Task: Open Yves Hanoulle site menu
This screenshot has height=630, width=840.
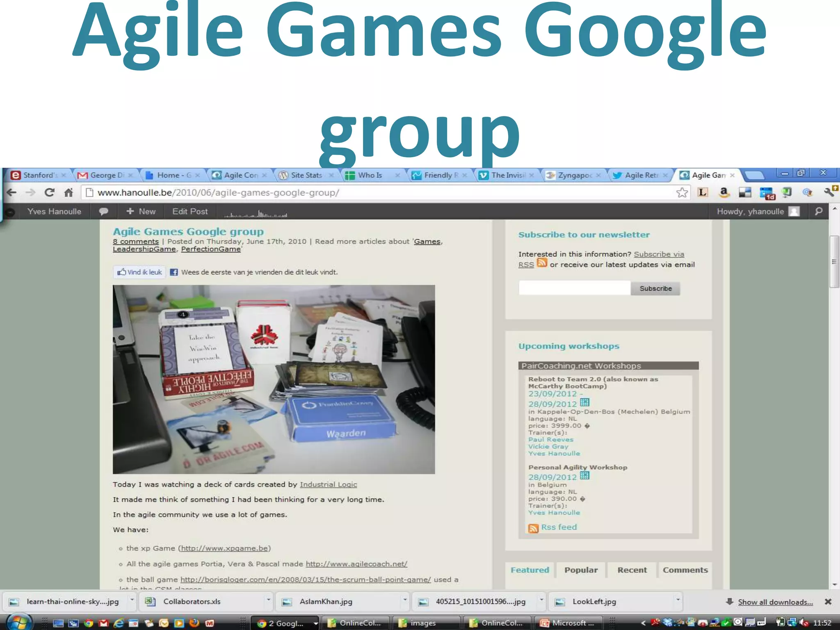Action: [x=54, y=211]
